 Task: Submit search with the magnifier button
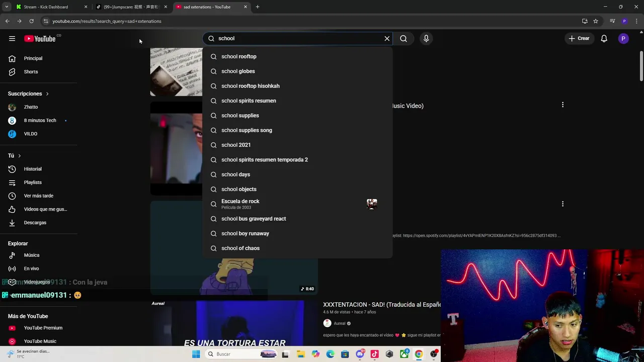[404, 38]
